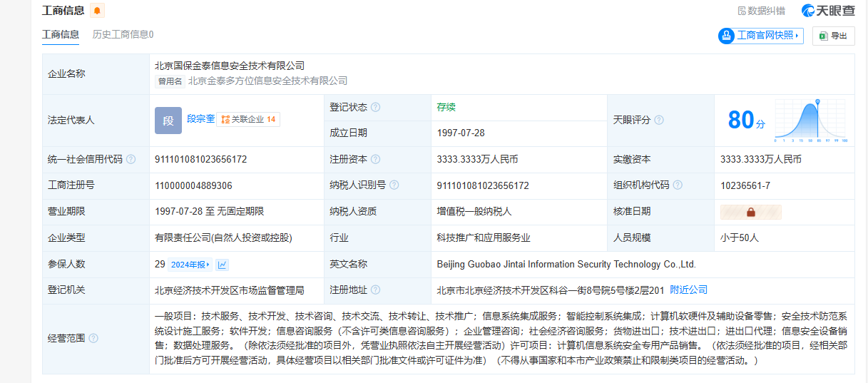Click the 工商信息 section heading
The width and height of the screenshot is (868, 383).
63,10
